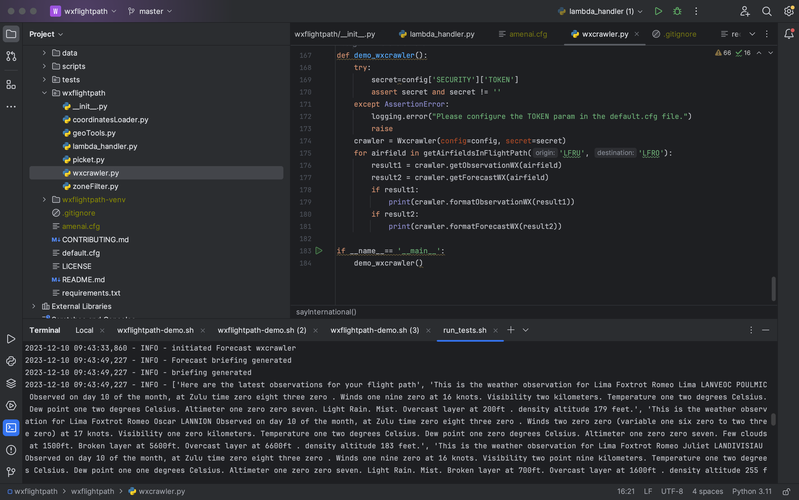
Task: Click the editor vertical scrollbar
Action: pos(773,288)
